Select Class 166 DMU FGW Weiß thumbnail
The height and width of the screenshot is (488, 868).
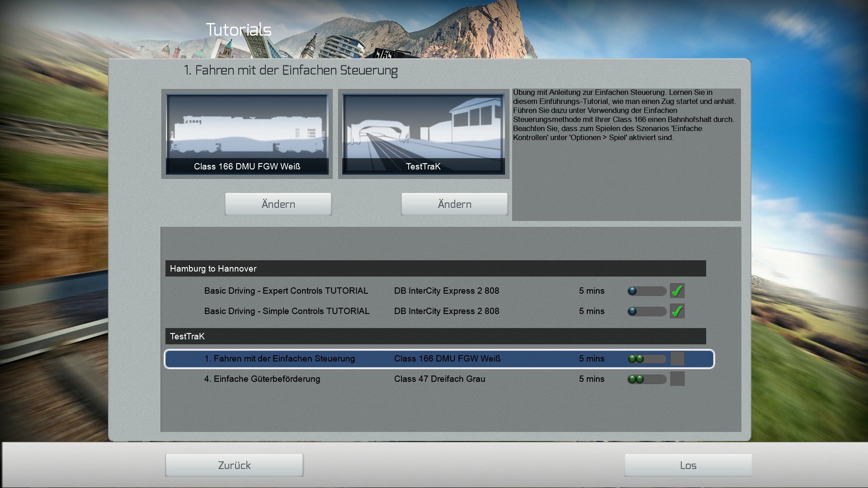pos(247,134)
